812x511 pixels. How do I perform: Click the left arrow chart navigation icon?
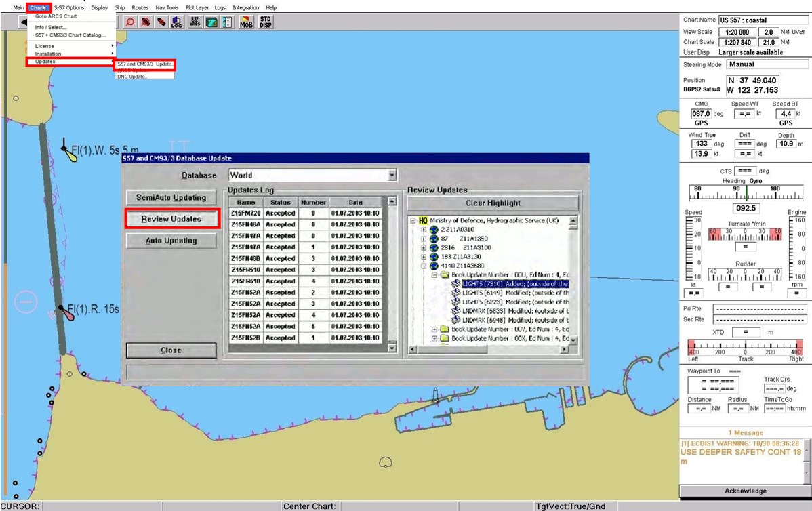click(x=24, y=21)
